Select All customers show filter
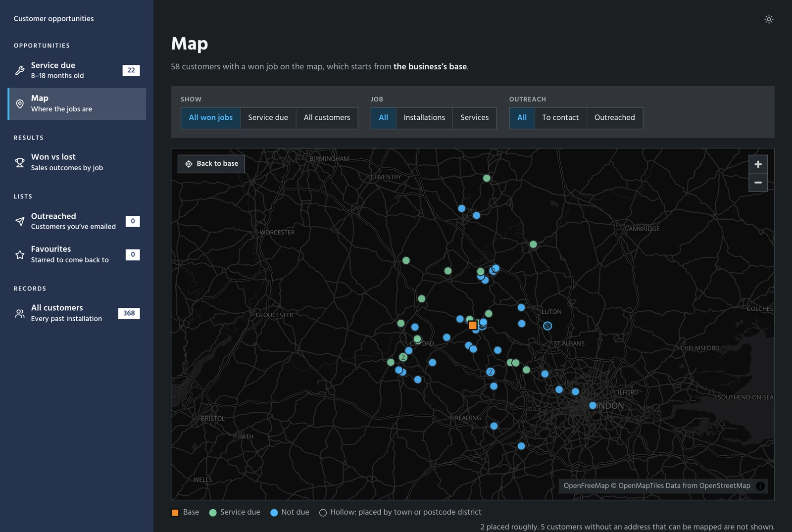Viewport: 792px width, 532px height. tap(327, 118)
